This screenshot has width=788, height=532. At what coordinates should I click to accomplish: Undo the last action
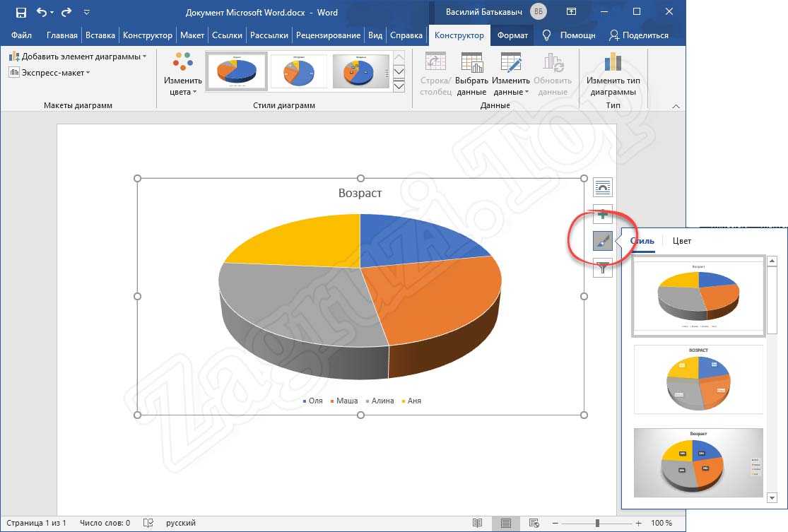coord(42,12)
